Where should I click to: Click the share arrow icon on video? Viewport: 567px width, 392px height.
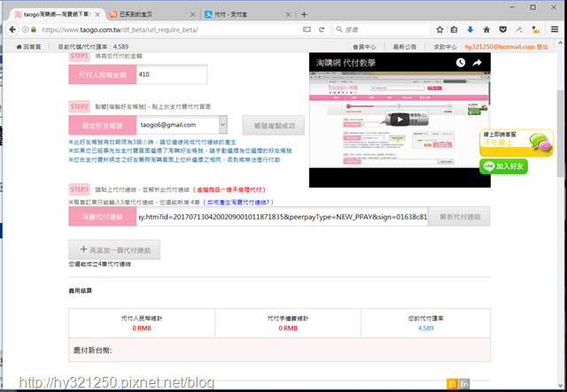click(x=477, y=63)
